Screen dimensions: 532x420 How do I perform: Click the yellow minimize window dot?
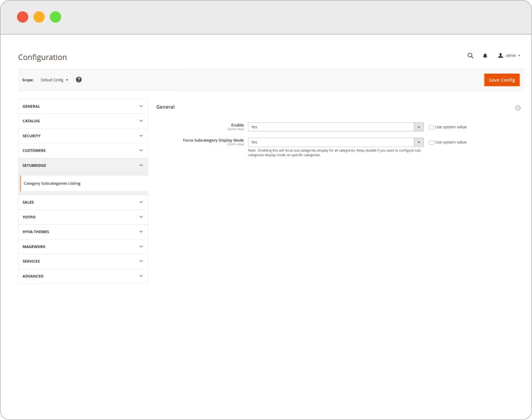[x=39, y=17]
